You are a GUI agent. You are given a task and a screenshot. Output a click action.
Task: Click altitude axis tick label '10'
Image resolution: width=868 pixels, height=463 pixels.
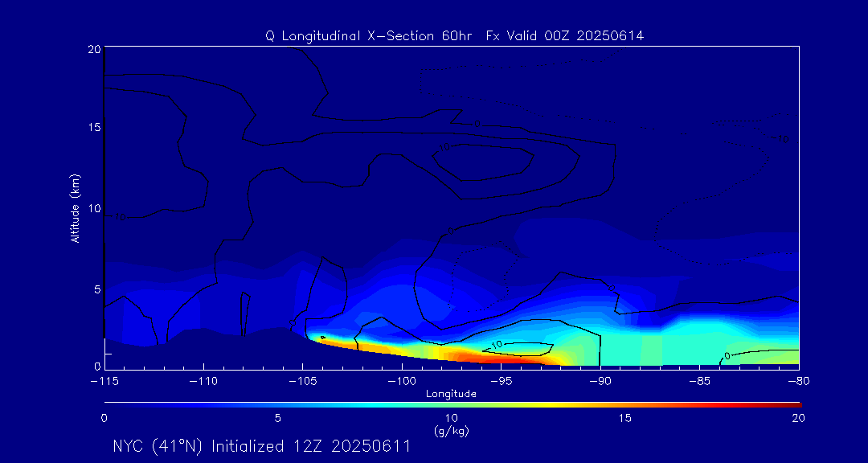pyautogui.click(x=93, y=208)
